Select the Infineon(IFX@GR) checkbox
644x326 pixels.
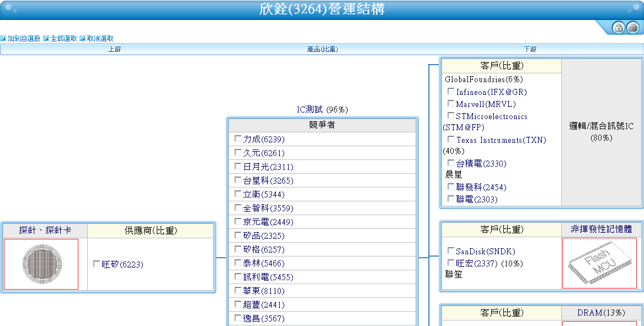point(451,91)
